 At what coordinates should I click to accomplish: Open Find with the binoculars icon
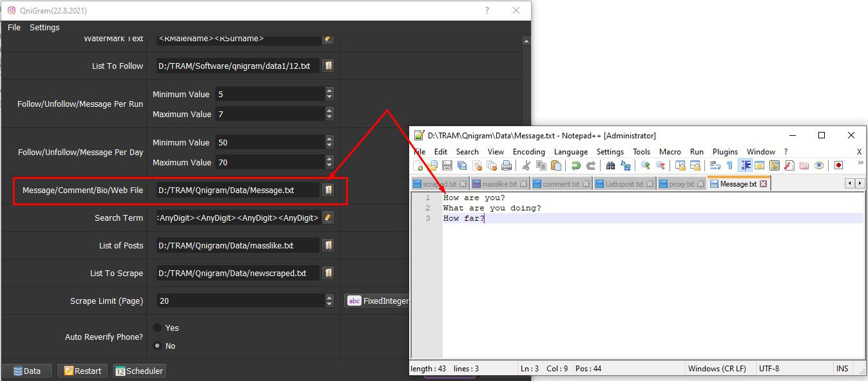tap(610, 165)
